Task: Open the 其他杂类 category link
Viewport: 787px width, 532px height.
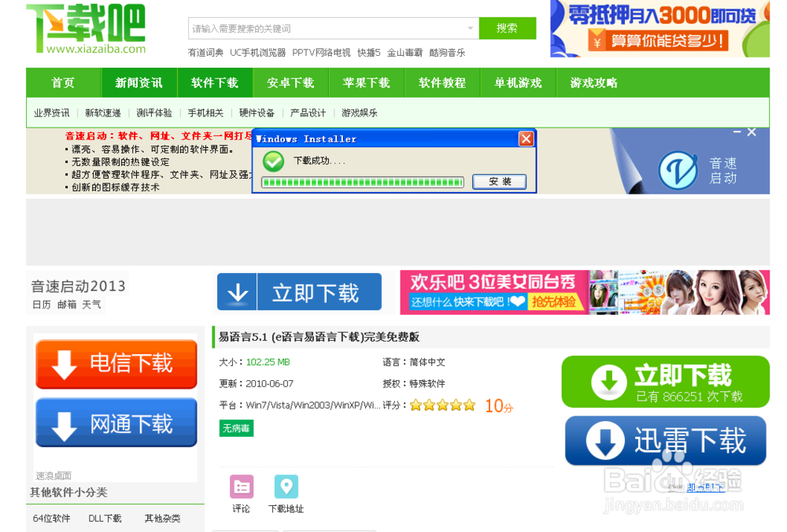Action: [162, 519]
